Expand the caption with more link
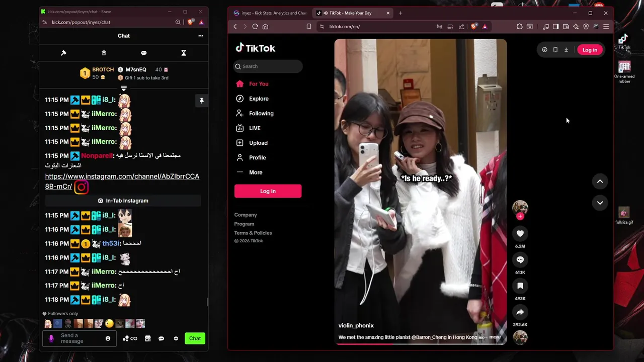644x362 pixels. [x=495, y=337]
